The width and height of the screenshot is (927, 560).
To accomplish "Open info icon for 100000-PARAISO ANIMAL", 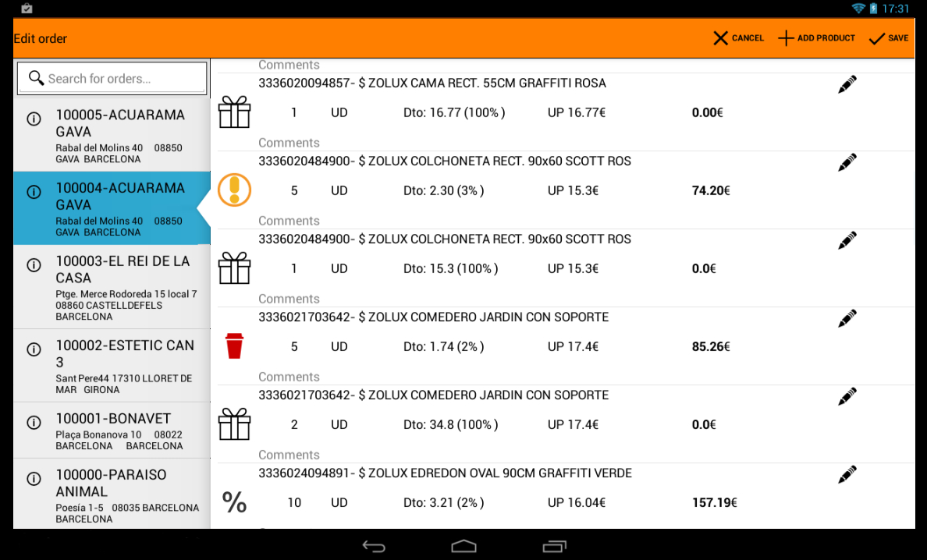I will tap(34, 478).
